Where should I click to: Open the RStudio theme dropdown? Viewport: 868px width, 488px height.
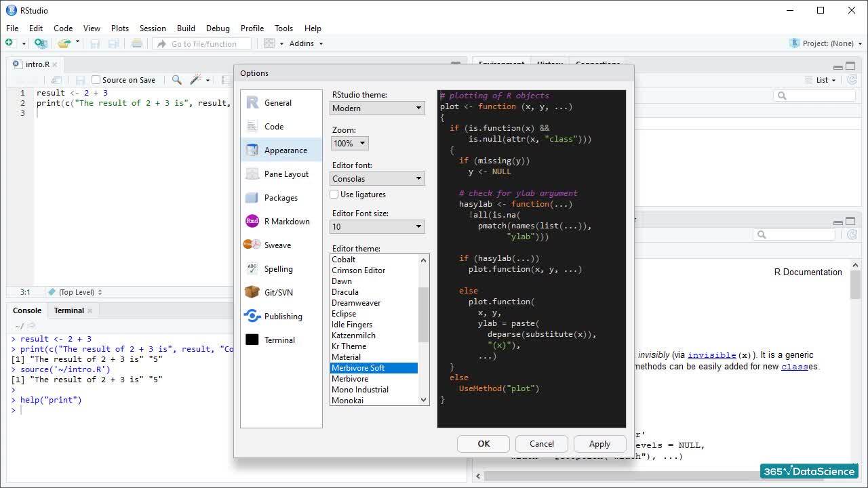[378, 108]
